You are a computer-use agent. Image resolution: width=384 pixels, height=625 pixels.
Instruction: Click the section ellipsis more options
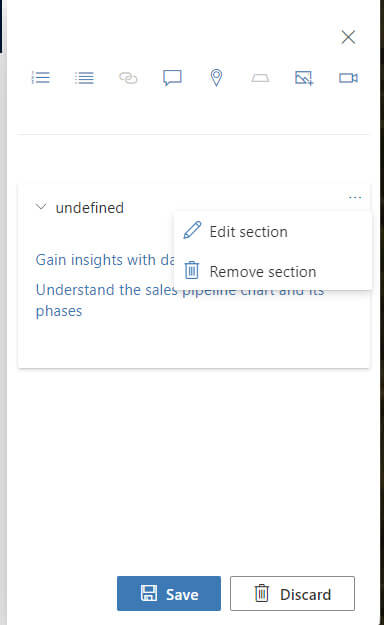[354, 197]
